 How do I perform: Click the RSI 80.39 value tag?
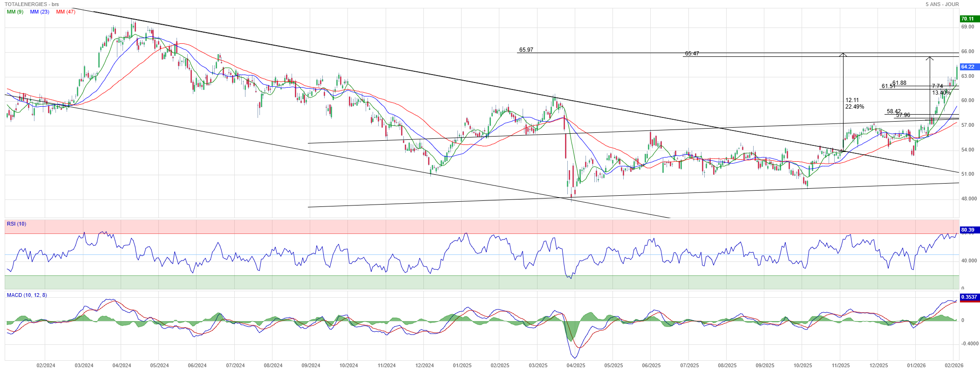[967, 230]
